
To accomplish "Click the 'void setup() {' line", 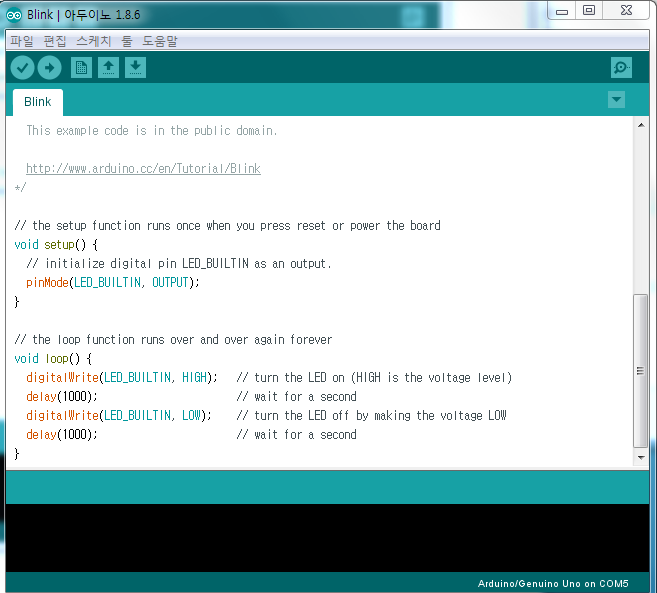I will [56, 245].
